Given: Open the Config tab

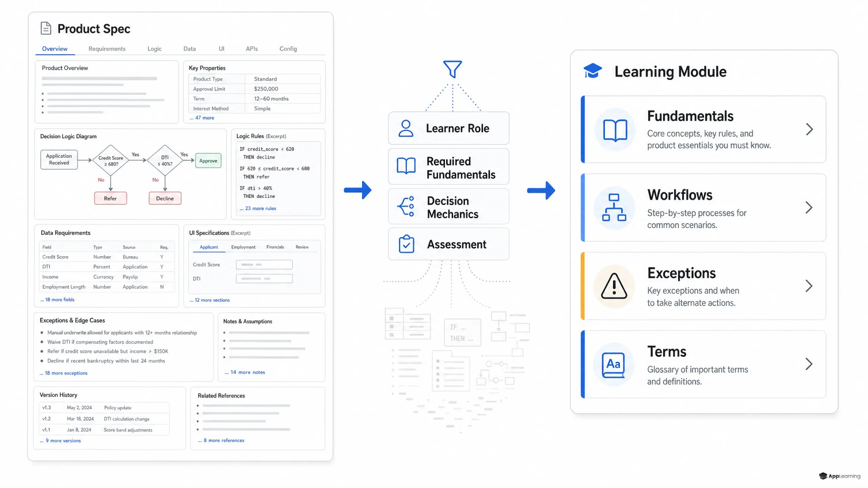Looking at the screenshot, I should 288,49.
